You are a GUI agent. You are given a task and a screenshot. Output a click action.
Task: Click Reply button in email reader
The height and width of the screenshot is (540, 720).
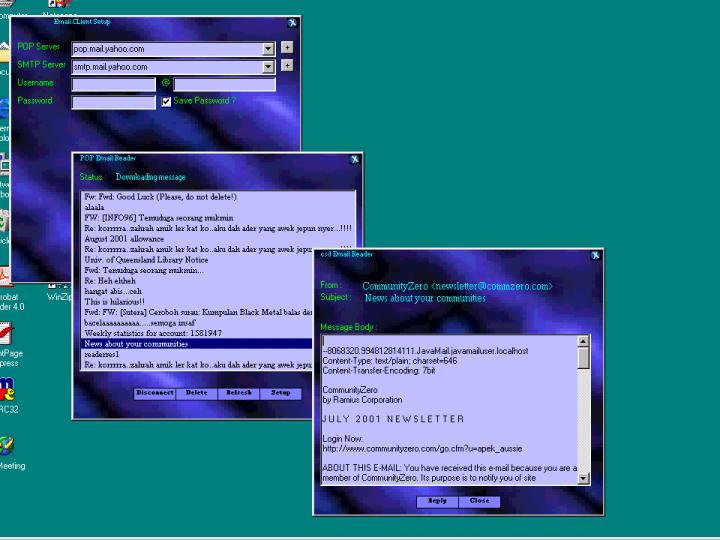pyautogui.click(x=437, y=501)
